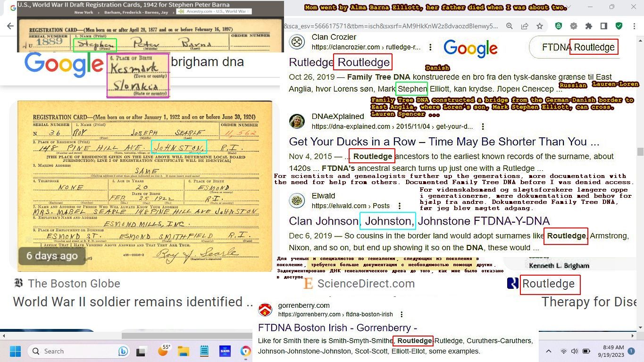Click the clancrozier.com URL text
Image resolution: width=644 pixels, height=362 pixels.
366,47
